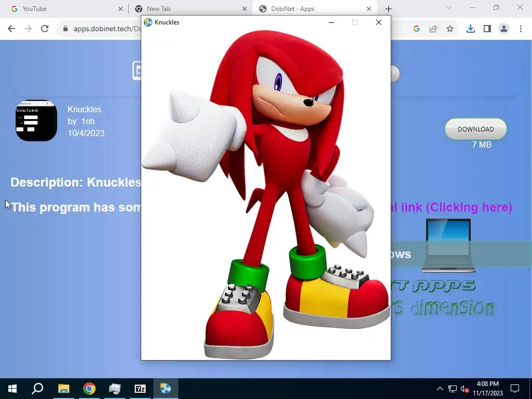532x399 pixels.
Task: Open Chrome from the taskbar
Action: pyautogui.click(x=89, y=389)
